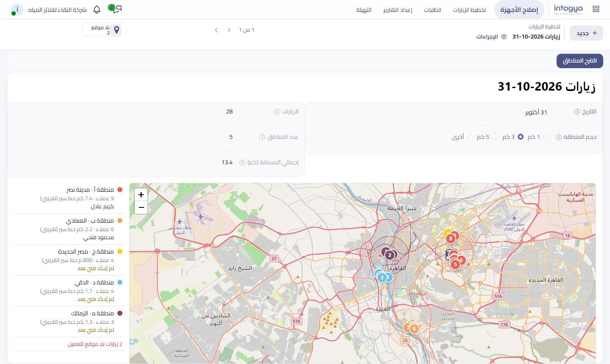
Task: Open the apps grid menu icon
Action: click(x=596, y=9)
